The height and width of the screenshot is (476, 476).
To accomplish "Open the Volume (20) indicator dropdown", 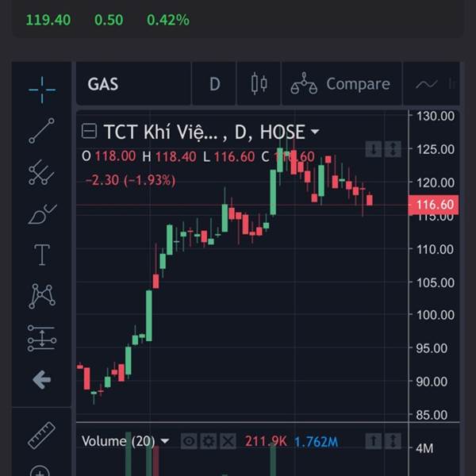I will (165, 441).
